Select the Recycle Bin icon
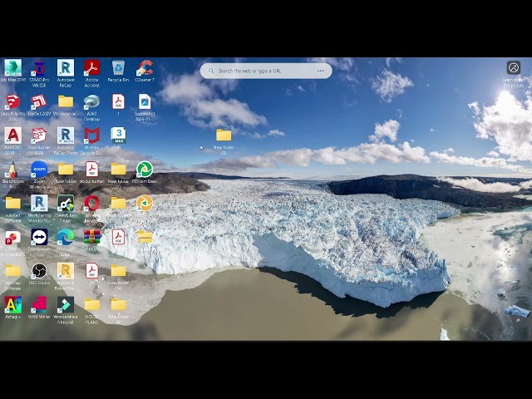The width and height of the screenshot is (532, 399). tap(118, 67)
